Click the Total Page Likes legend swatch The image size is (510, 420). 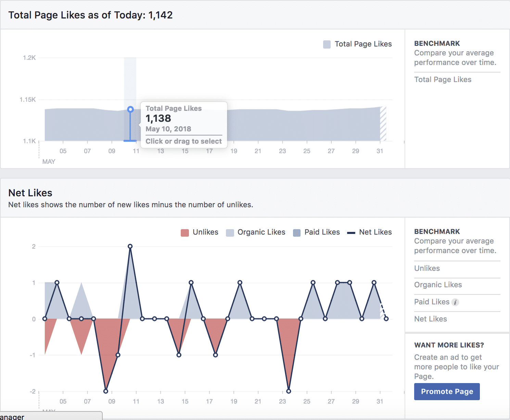327,44
